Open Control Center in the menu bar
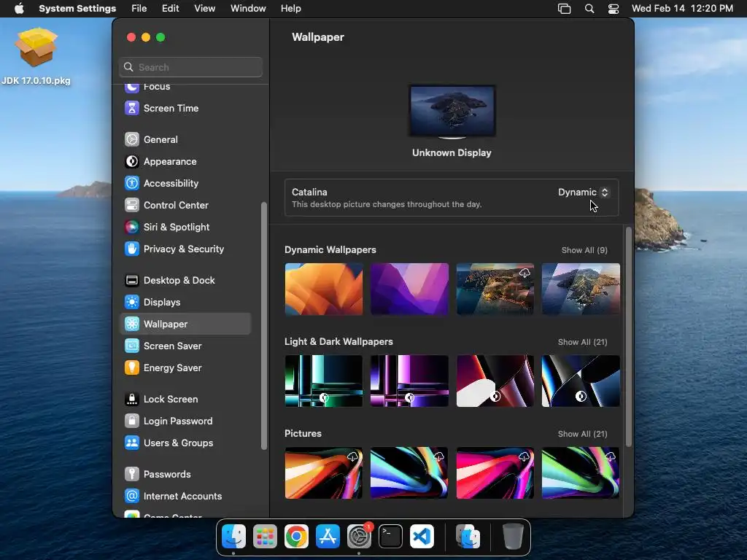The image size is (747, 560). coord(614,9)
